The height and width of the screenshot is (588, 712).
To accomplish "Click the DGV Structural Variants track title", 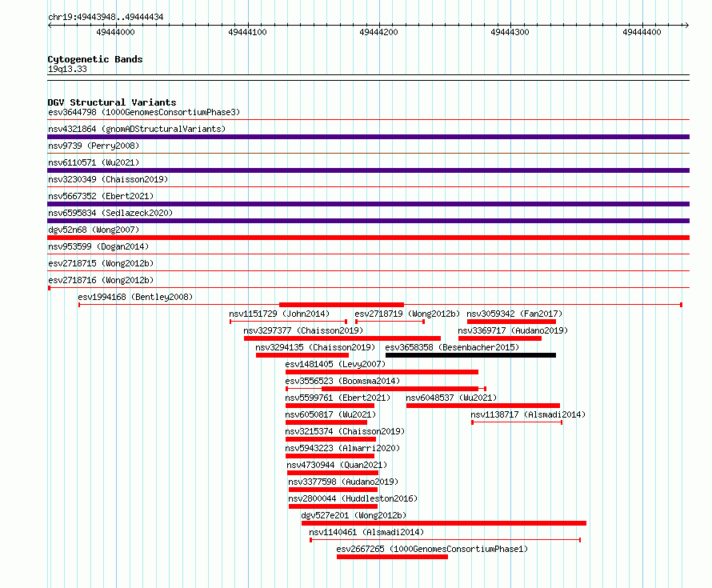I will 112,102.
